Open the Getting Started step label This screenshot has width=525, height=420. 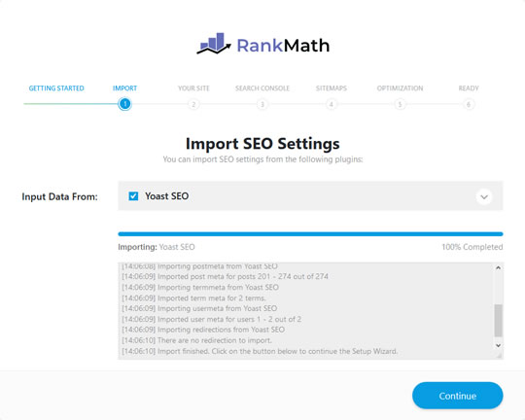(x=56, y=88)
